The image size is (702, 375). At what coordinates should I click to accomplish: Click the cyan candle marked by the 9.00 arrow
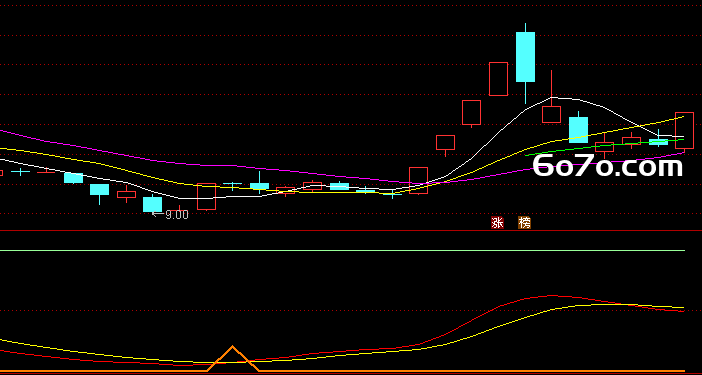coord(152,204)
